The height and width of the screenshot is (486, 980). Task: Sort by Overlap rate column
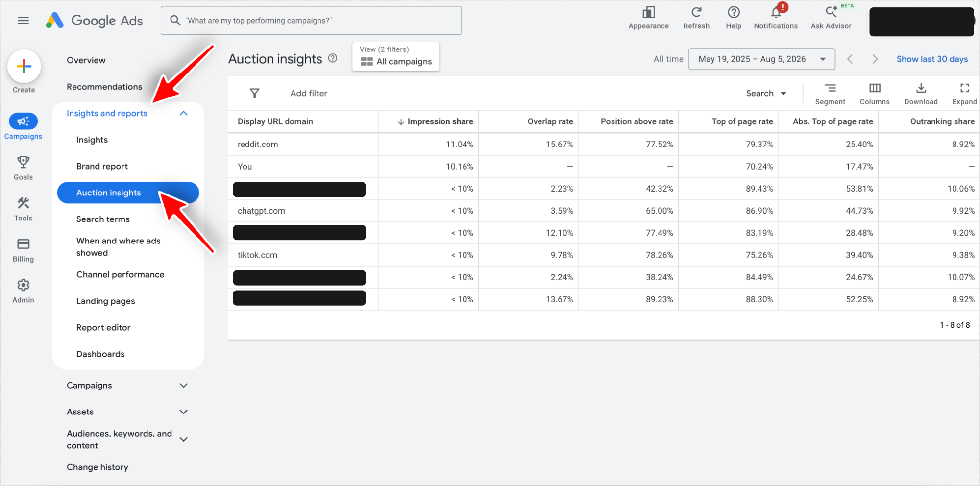click(550, 121)
